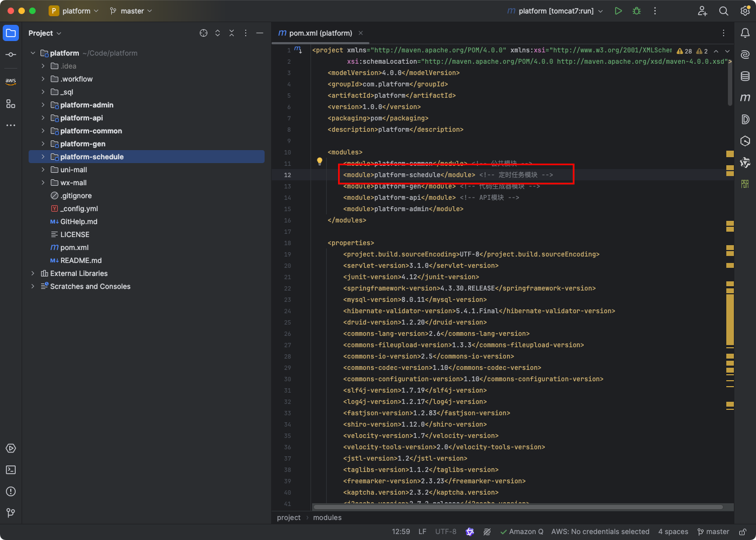The height and width of the screenshot is (540, 756).
Task: Expand External Libraries node
Action: click(x=33, y=273)
